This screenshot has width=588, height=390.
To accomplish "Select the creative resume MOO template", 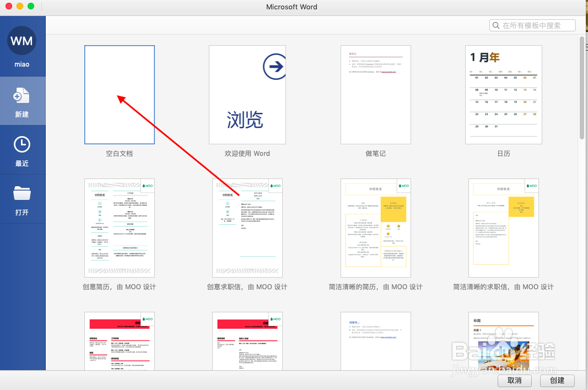I will [120, 228].
